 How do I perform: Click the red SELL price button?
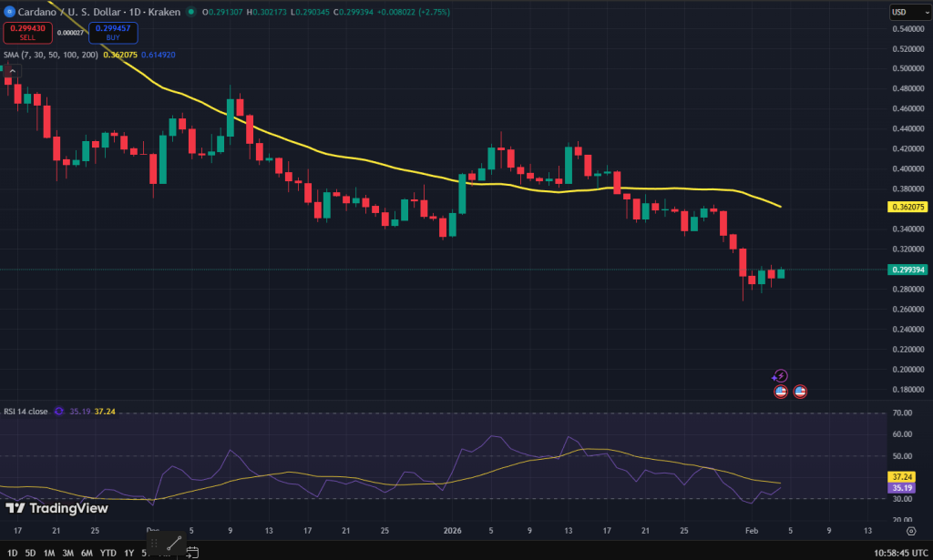28,33
